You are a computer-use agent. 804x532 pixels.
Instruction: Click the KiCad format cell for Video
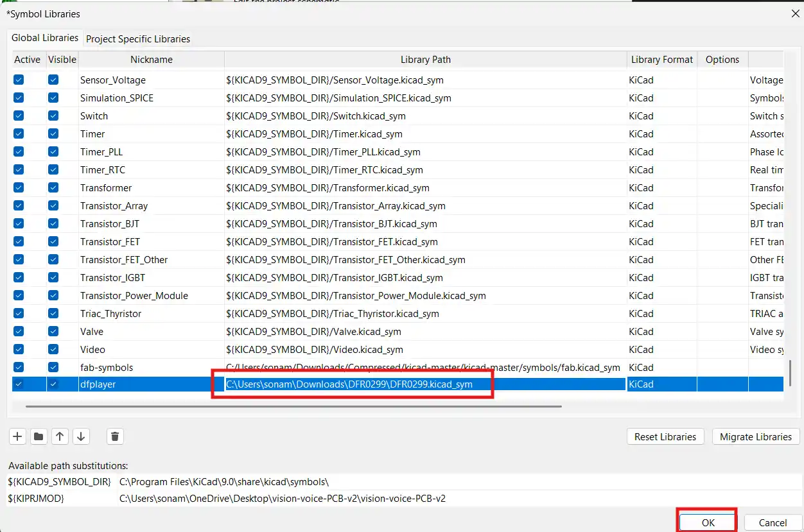pos(662,350)
